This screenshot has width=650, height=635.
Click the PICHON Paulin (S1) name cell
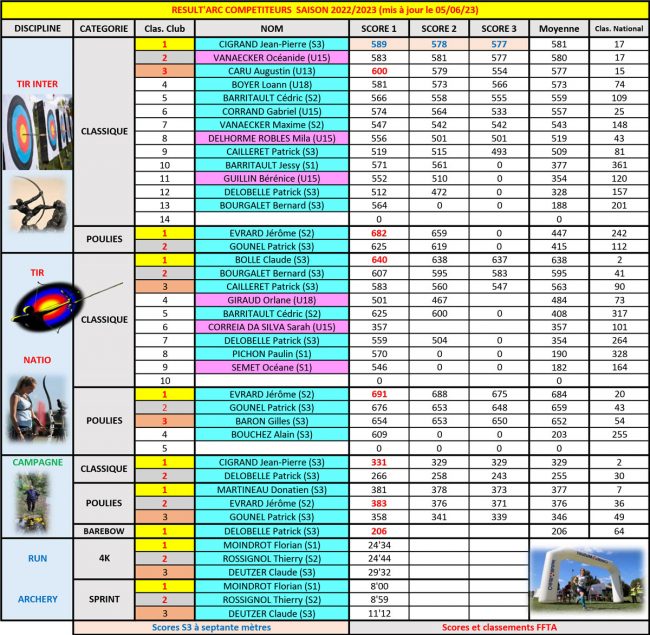[272, 354]
